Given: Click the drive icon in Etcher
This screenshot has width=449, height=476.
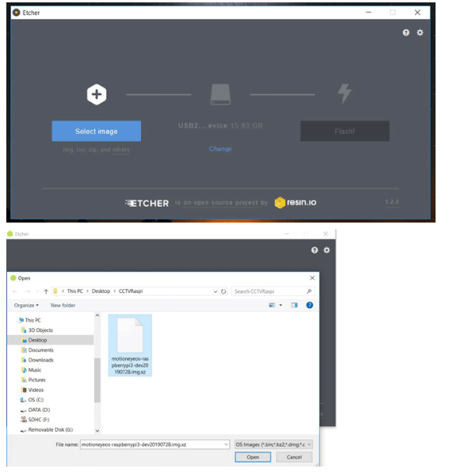Looking at the screenshot, I should [220, 95].
